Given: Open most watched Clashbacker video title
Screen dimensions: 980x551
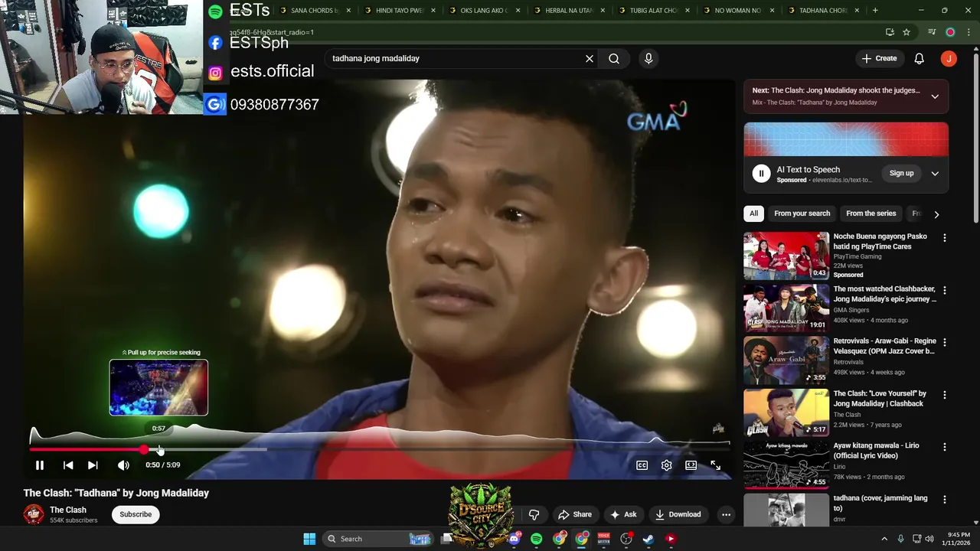Looking at the screenshot, I should [884, 294].
